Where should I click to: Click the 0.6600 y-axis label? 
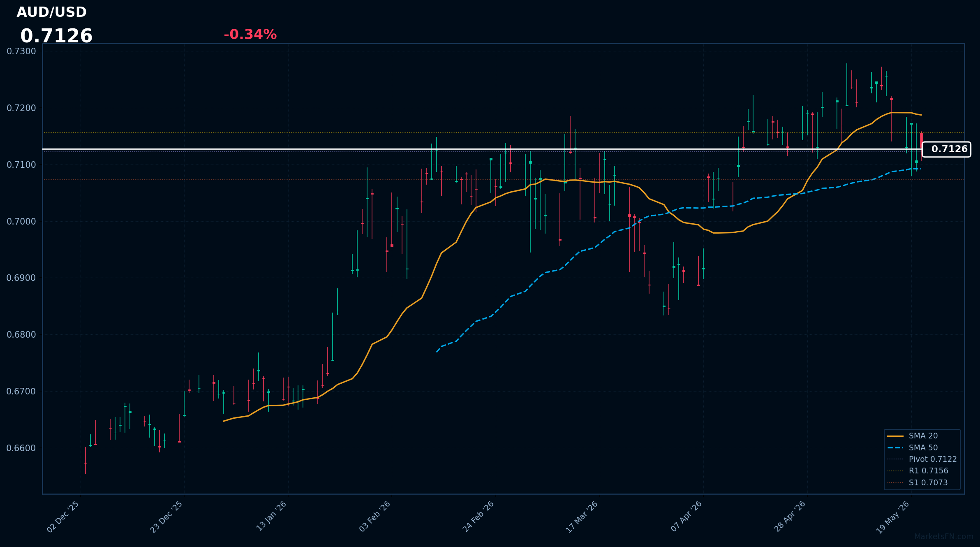pos(21,448)
